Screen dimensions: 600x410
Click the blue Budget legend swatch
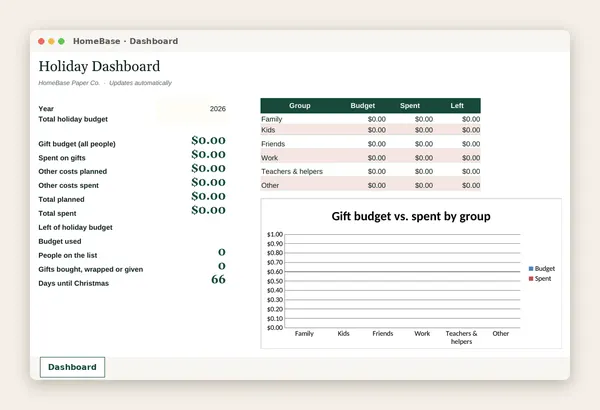coord(531,269)
